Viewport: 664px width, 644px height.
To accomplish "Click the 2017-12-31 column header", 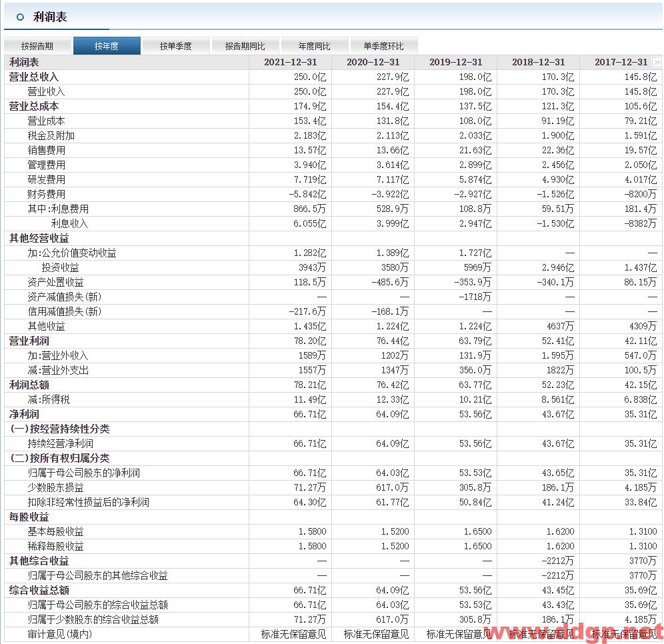I will [621, 62].
